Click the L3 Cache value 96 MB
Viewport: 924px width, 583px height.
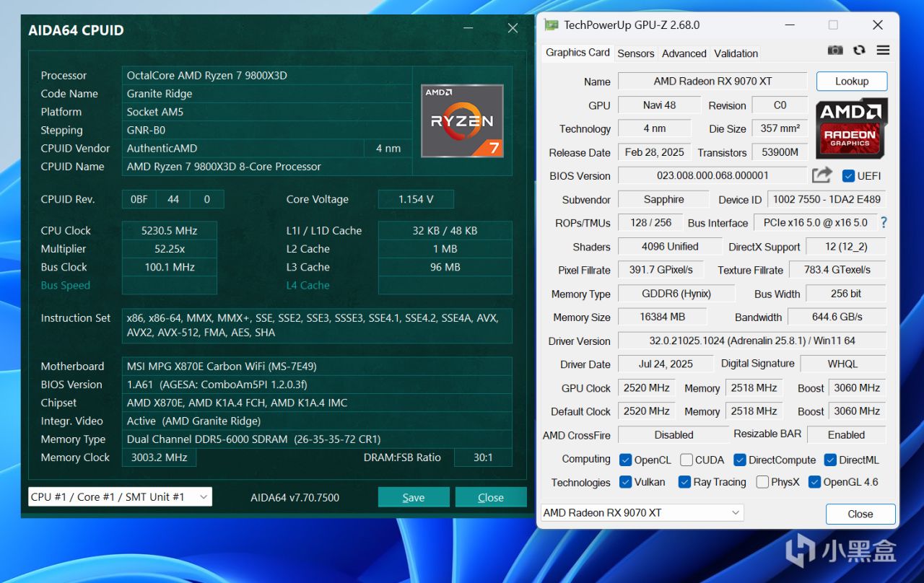click(445, 267)
